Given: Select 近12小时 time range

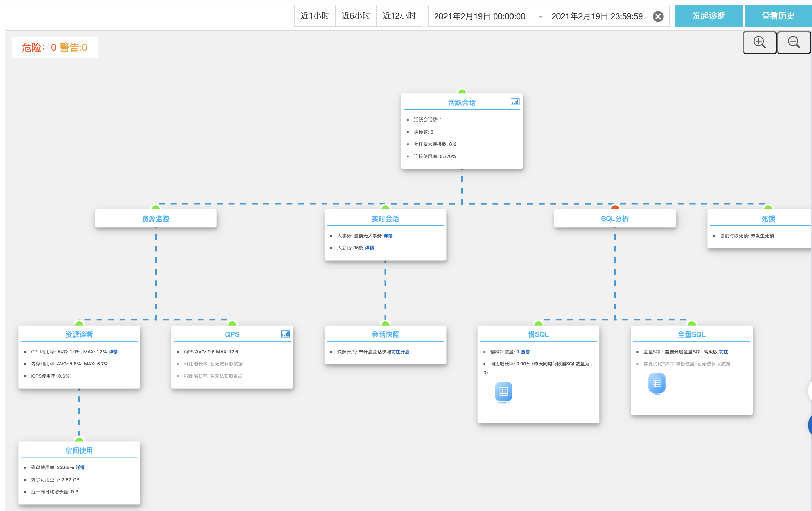Looking at the screenshot, I should (x=399, y=16).
